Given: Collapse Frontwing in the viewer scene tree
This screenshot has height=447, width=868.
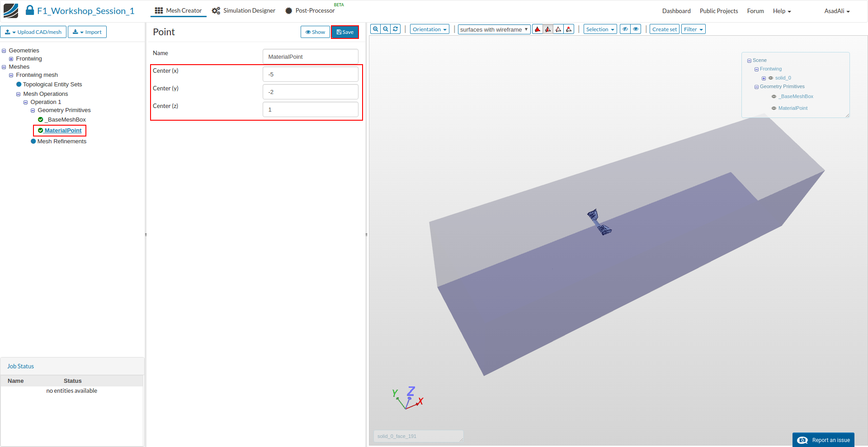Looking at the screenshot, I should click(x=756, y=69).
